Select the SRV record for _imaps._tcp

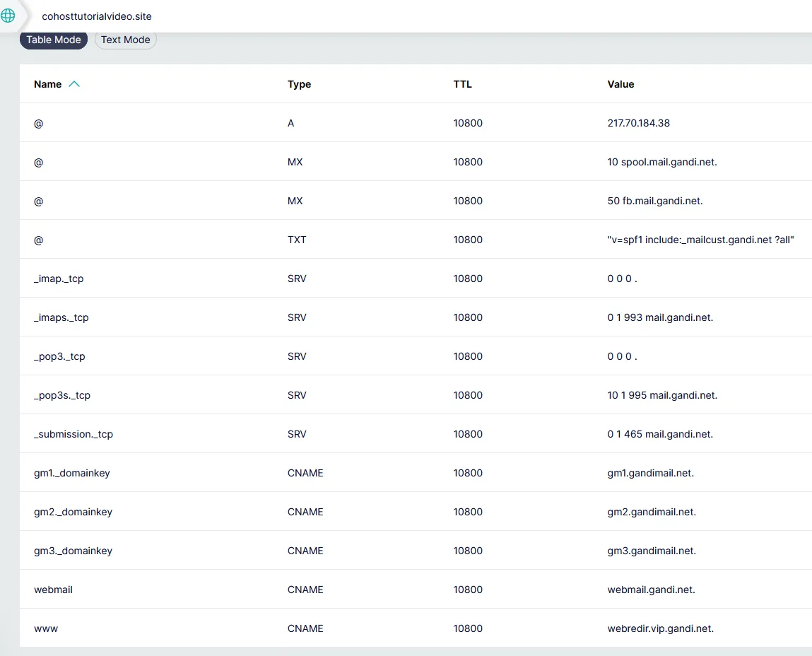297,317
